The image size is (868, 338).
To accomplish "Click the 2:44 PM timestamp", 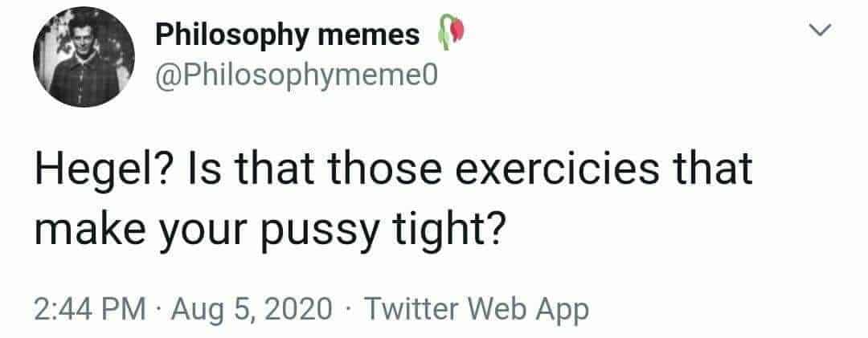I will [x=90, y=310].
